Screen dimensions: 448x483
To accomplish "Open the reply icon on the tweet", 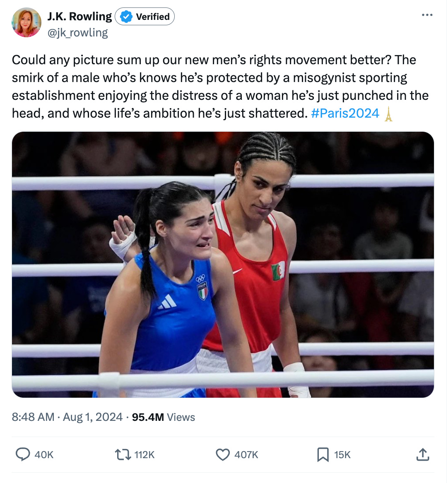I will tap(24, 454).
